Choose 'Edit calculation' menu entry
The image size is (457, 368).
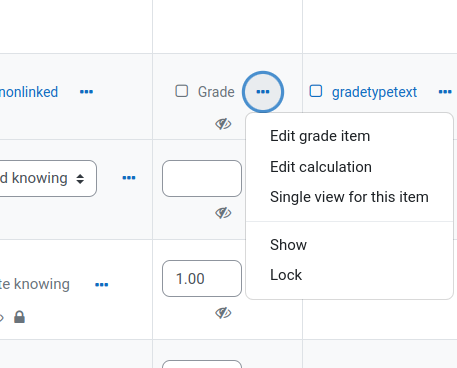321,167
